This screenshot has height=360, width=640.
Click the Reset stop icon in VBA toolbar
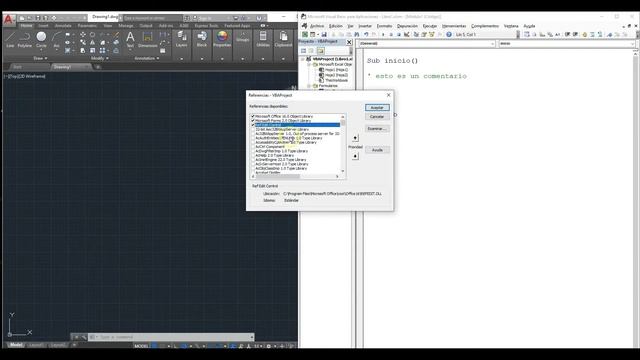(399, 35)
